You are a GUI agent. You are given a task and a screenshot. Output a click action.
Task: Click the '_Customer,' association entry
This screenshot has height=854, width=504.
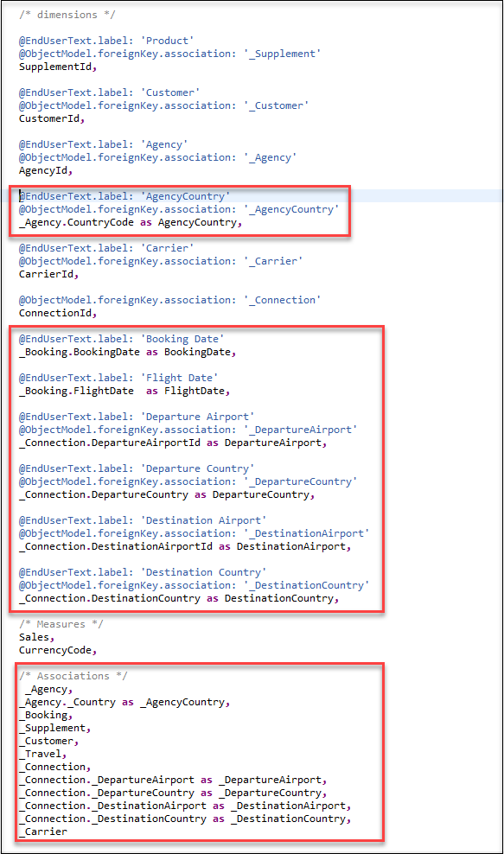point(49,742)
